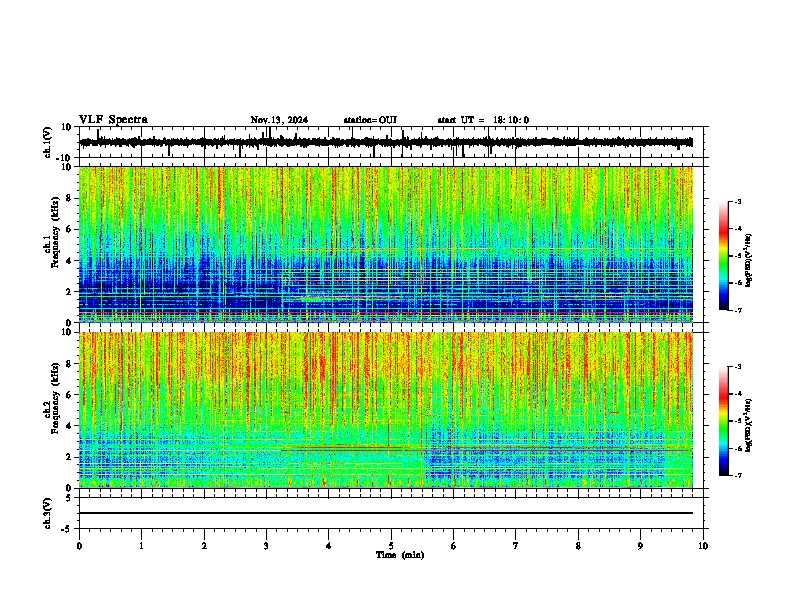Click time axis tick label "9"
The image size is (792, 612).
(x=640, y=546)
